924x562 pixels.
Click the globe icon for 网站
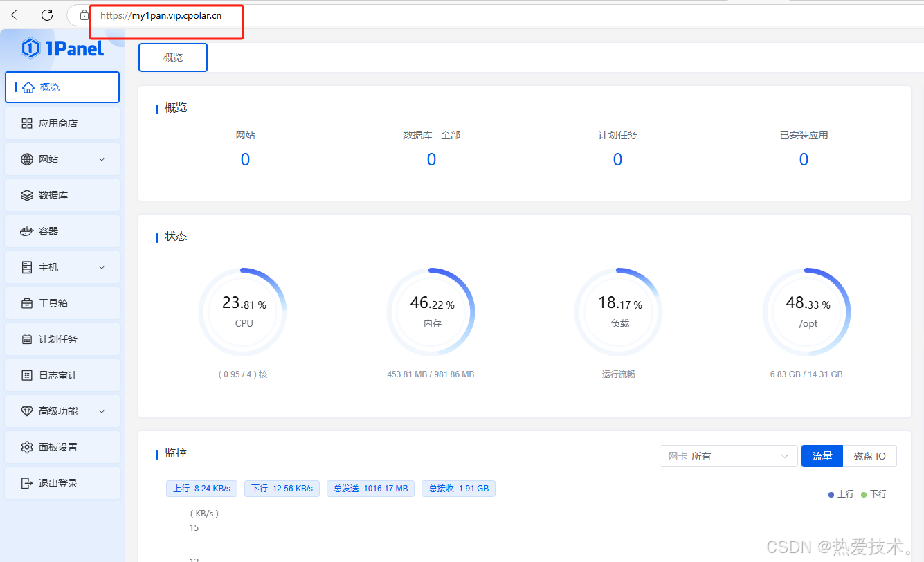[27, 159]
